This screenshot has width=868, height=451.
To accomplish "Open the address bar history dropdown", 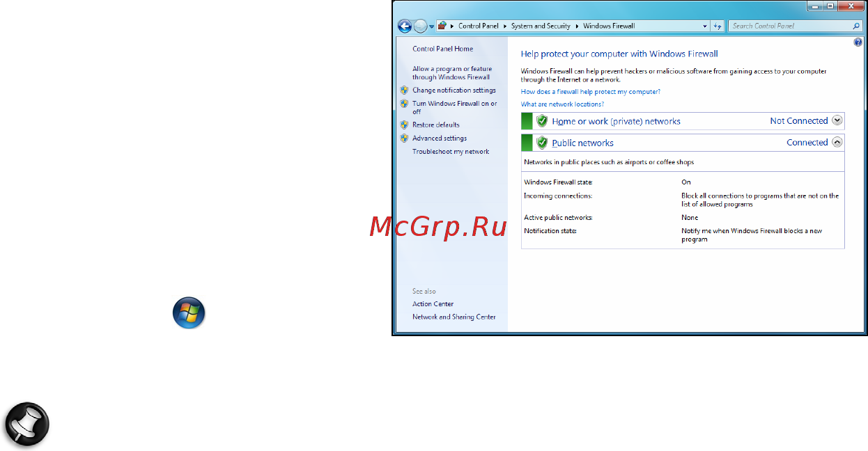I will (x=705, y=26).
